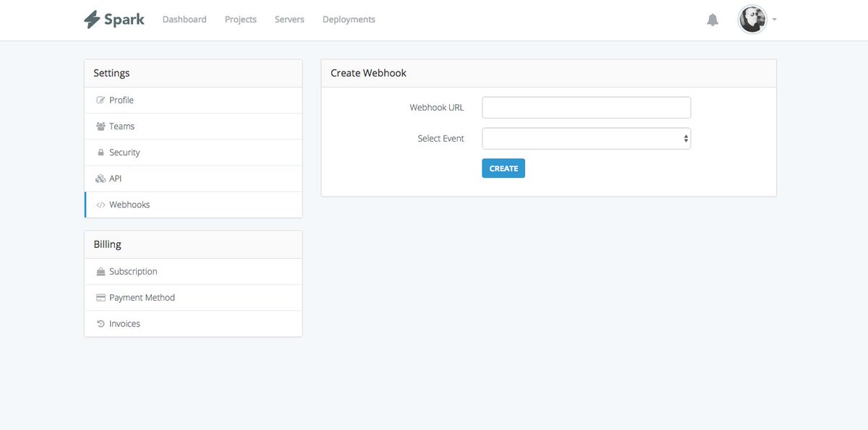Switch to the Servers section

pyautogui.click(x=289, y=19)
